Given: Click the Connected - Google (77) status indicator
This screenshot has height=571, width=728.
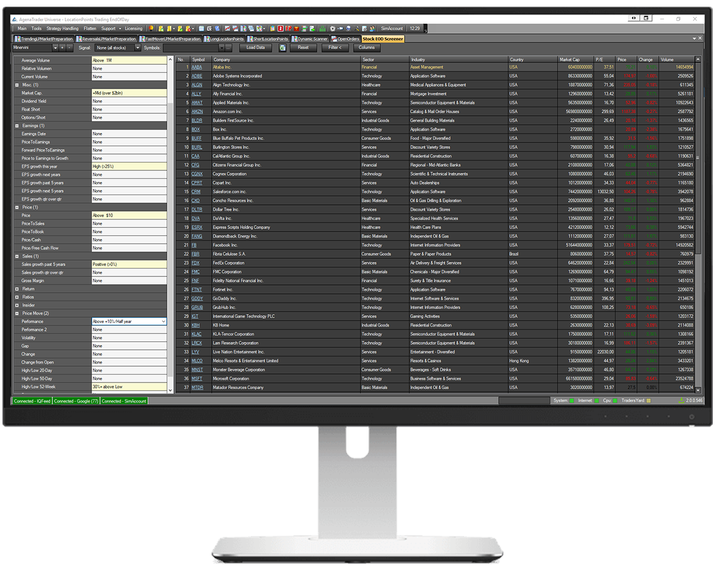Looking at the screenshot, I should point(76,401).
